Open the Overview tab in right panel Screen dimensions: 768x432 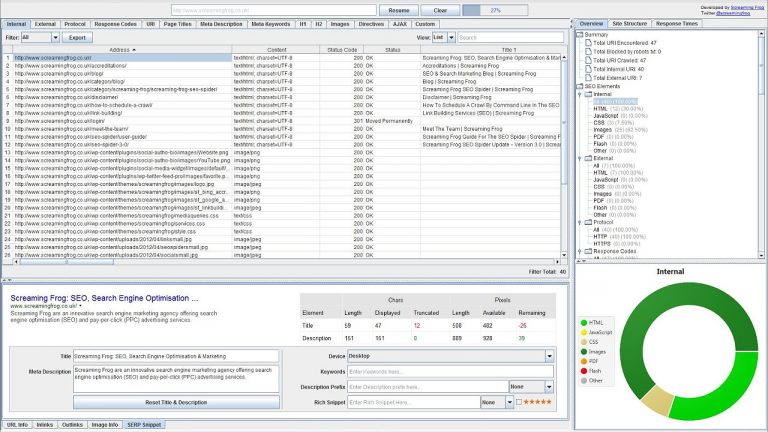tap(591, 24)
